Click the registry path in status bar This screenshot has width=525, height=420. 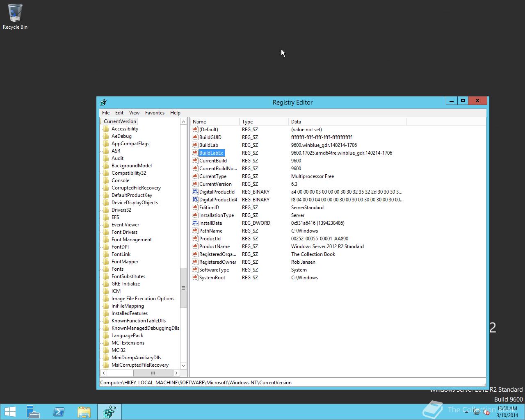(x=196, y=383)
